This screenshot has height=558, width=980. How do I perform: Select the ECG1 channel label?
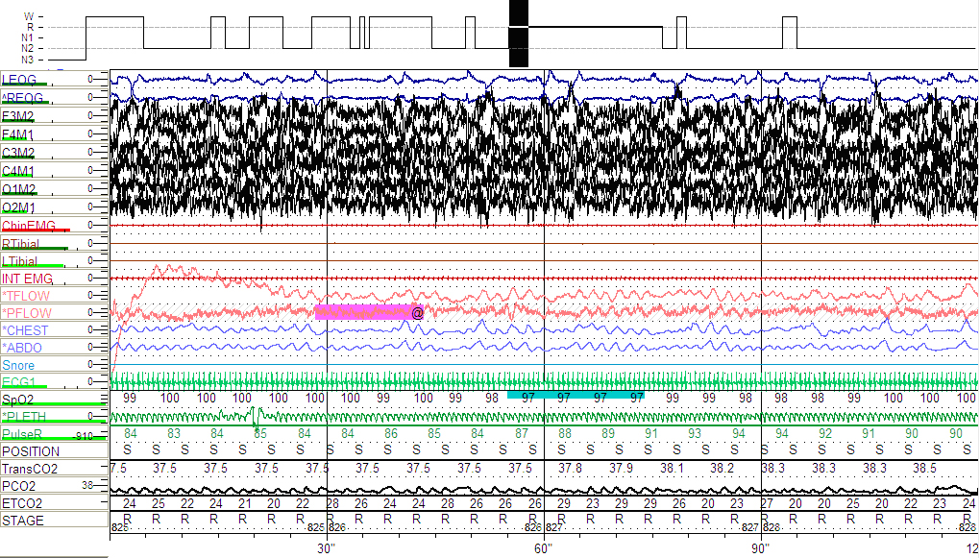[18, 382]
